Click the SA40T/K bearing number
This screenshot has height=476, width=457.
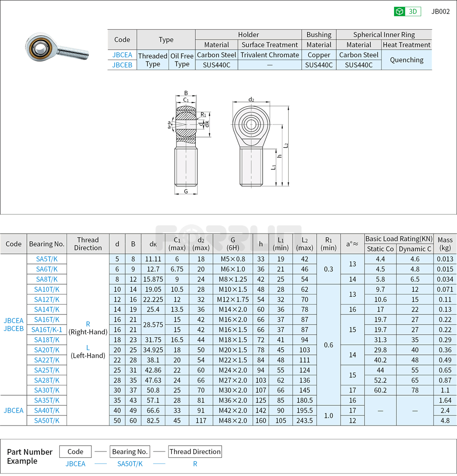[47, 411]
